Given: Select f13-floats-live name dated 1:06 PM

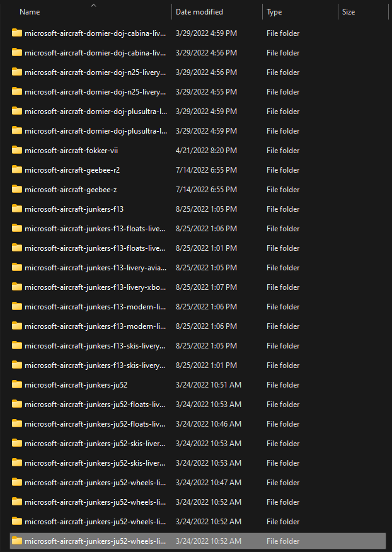Looking at the screenshot, I should pyautogui.click(x=95, y=229).
